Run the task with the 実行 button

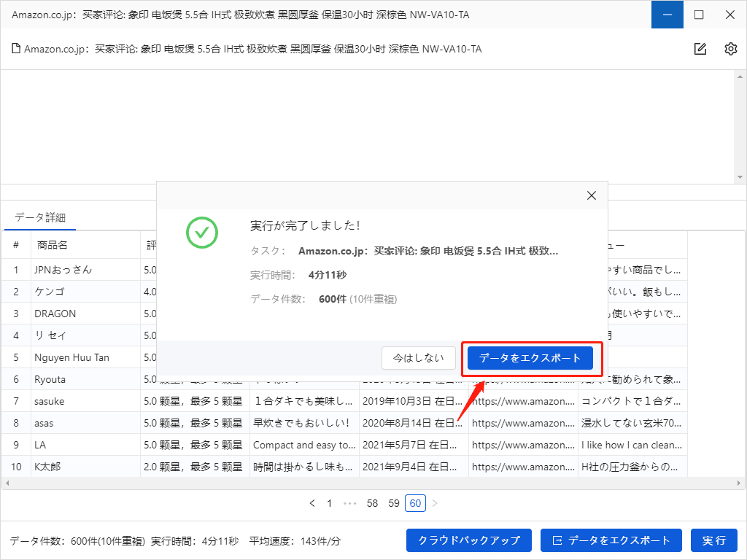[714, 540]
